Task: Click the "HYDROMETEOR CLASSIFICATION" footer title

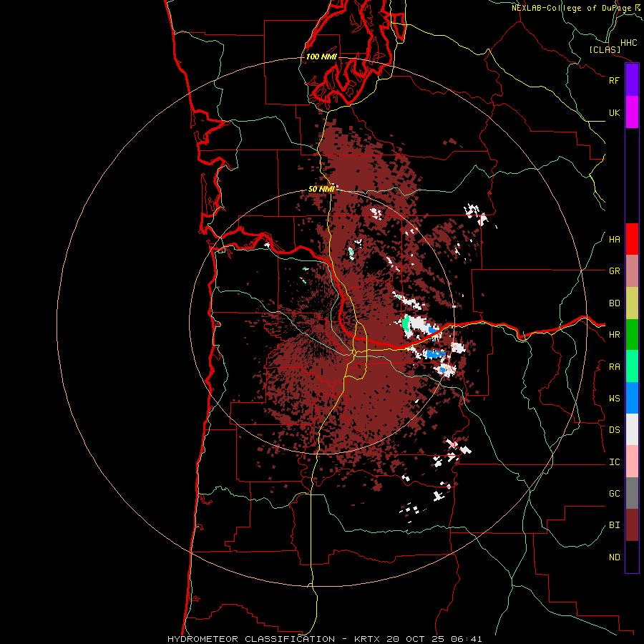Action: [x=251, y=639]
